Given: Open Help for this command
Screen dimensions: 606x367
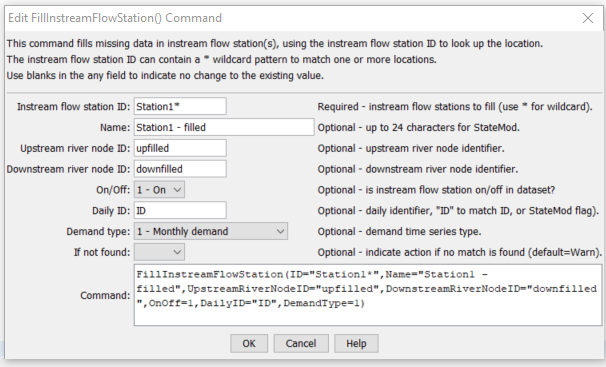Looking at the screenshot, I should 356,343.
